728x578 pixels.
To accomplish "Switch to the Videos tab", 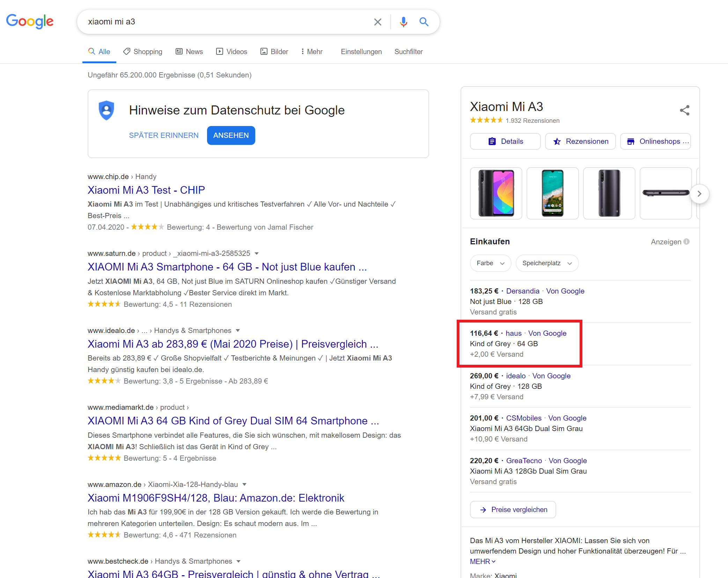I will 232,52.
